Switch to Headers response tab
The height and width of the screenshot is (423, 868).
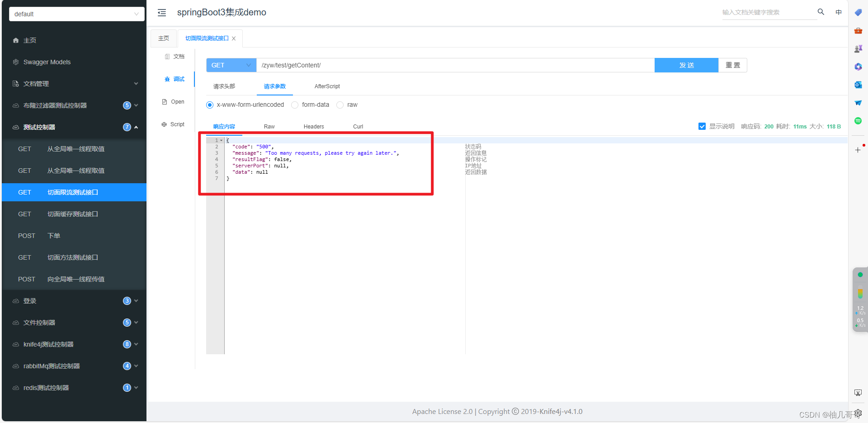[314, 127]
